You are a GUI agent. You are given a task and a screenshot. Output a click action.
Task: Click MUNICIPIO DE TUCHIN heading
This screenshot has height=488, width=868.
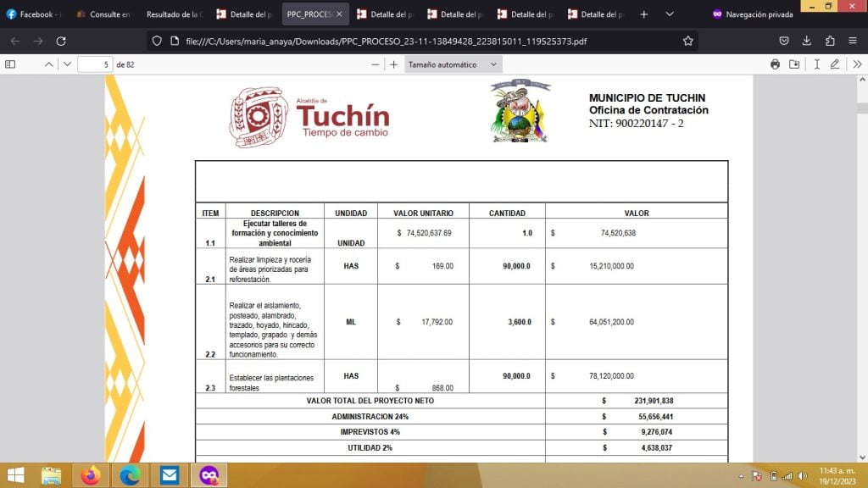(647, 98)
